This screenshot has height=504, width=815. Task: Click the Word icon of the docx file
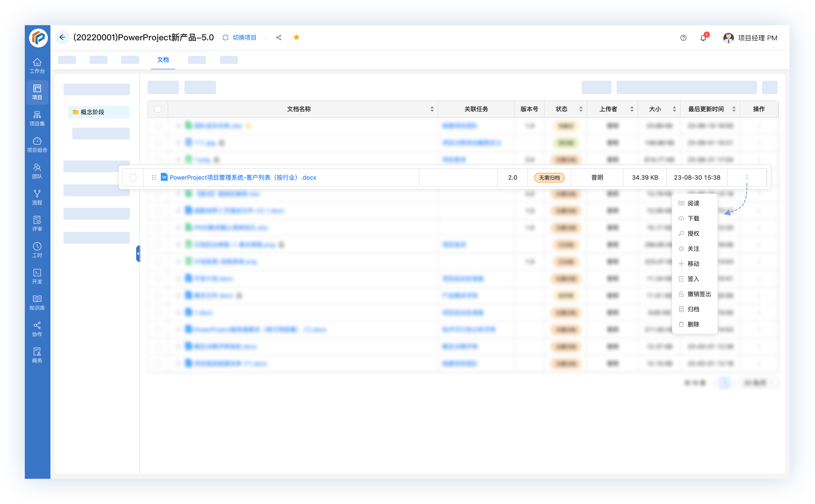164,177
